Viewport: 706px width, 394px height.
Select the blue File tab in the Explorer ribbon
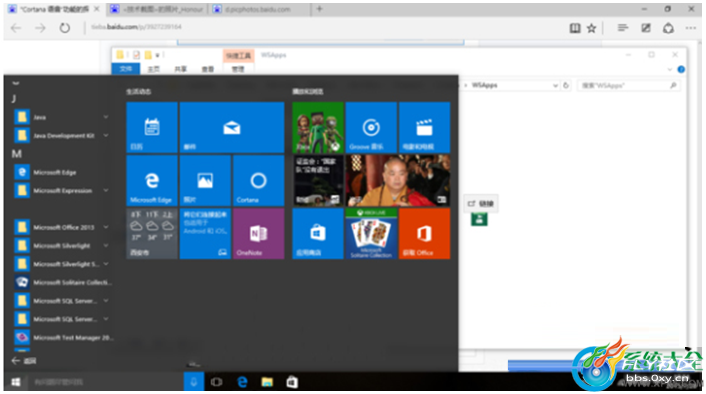point(126,69)
